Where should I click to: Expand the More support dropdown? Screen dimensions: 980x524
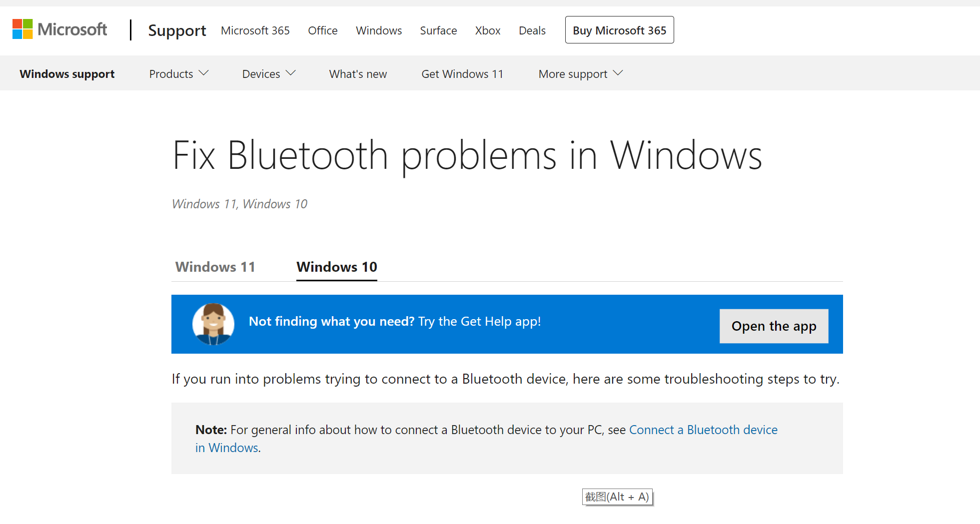click(581, 74)
